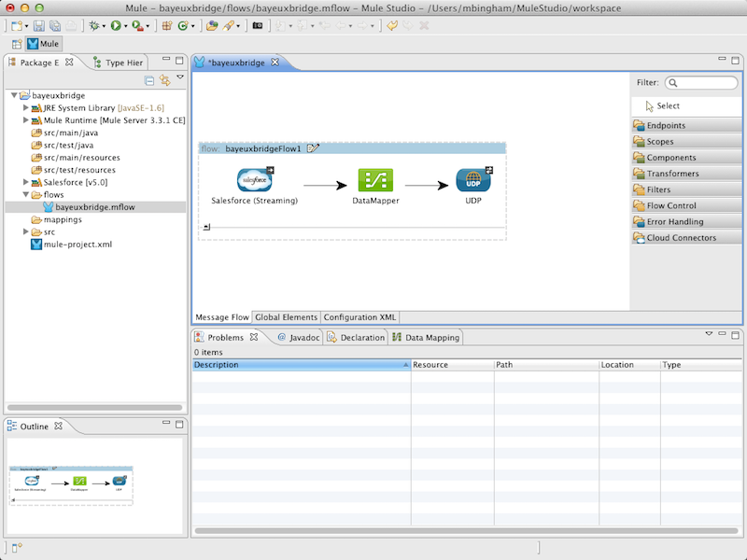Collapse the flow with its corner toggle

click(206, 227)
